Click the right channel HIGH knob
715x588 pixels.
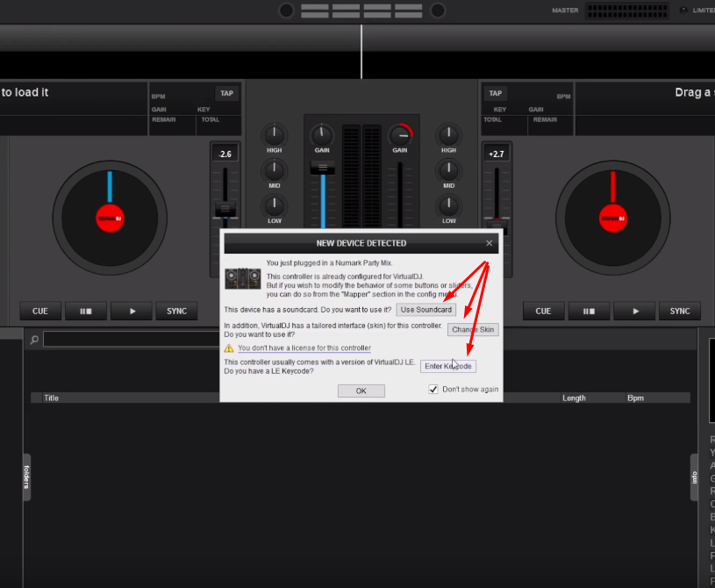[x=448, y=135]
